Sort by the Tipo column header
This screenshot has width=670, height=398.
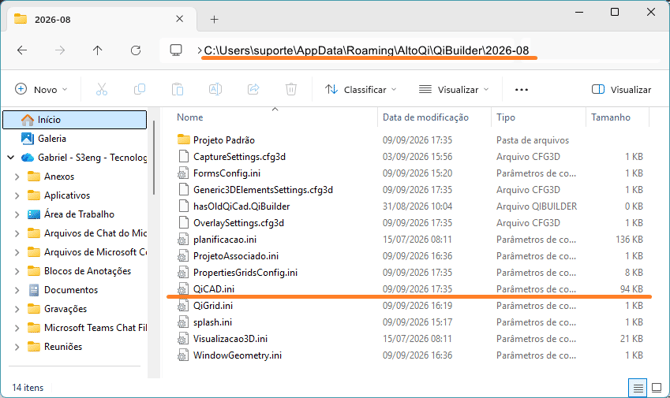(505, 117)
